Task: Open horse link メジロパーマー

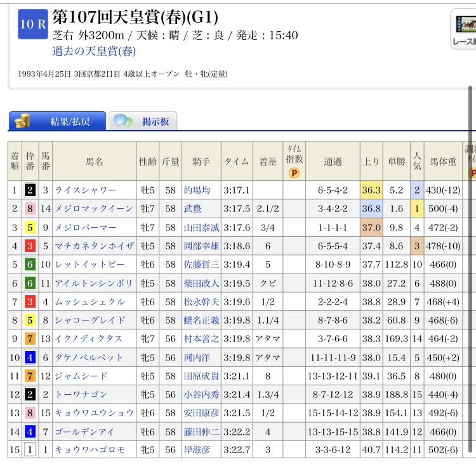Action: pos(85,227)
